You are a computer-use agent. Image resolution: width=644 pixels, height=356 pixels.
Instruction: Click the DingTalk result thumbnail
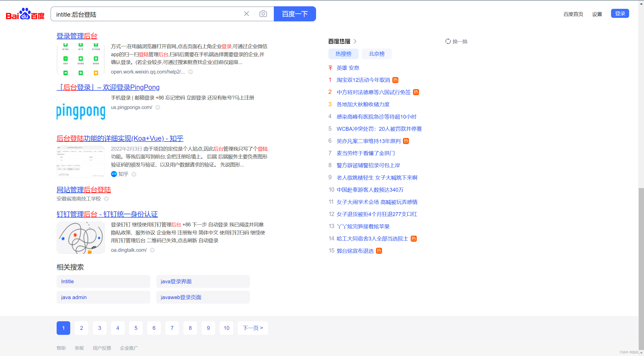point(81,238)
